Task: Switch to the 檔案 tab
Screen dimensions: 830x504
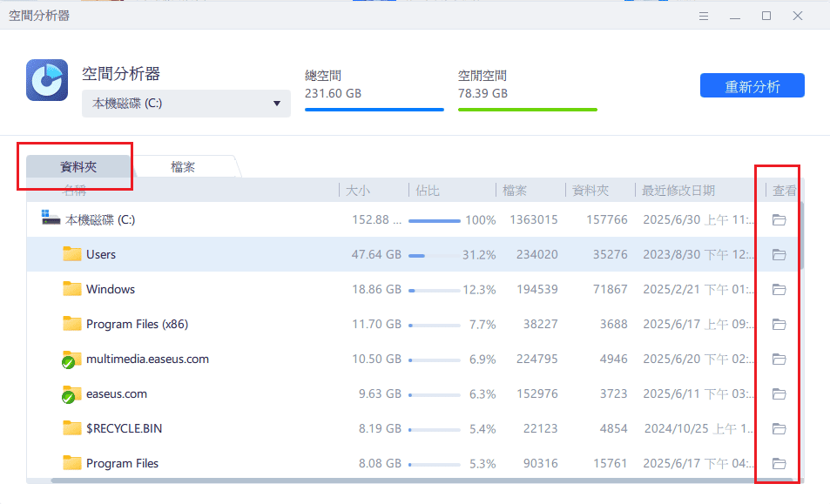Action: [x=183, y=166]
